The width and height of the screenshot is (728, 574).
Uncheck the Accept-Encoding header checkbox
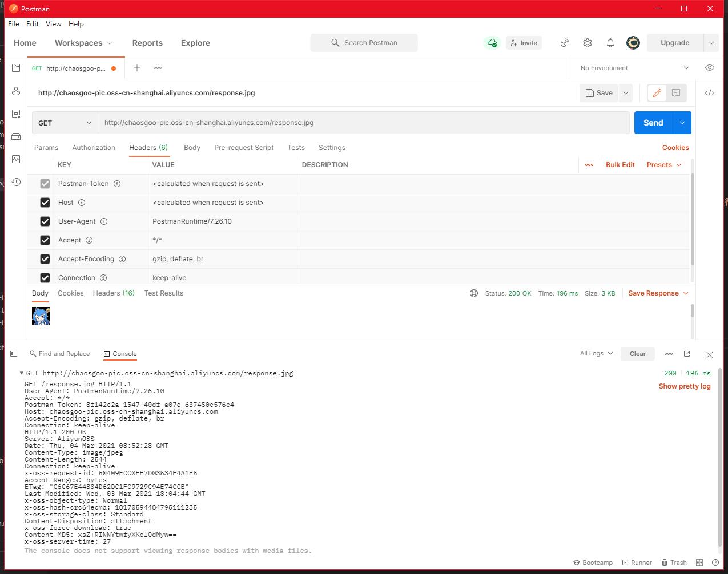pyautogui.click(x=45, y=259)
